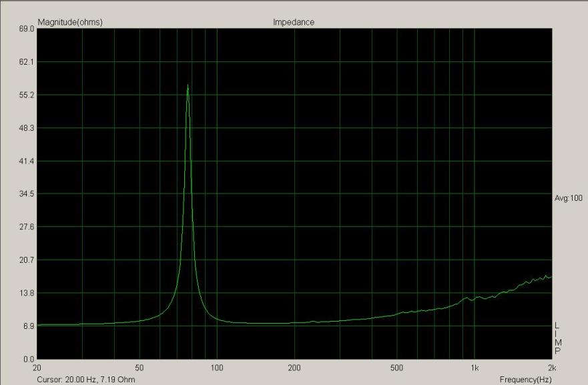
Task: Click the 69.0 value on magnitude axis
Action: tap(26, 29)
